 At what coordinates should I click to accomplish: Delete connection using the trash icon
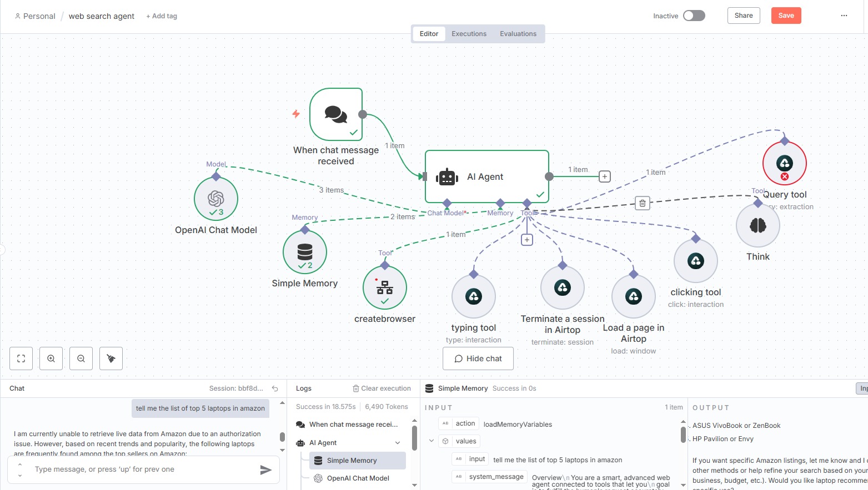[x=642, y=203]
